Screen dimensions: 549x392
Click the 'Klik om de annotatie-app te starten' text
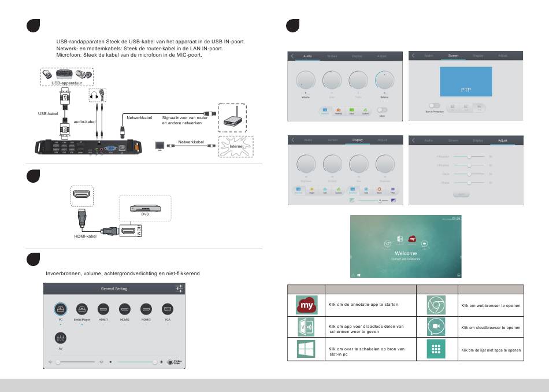point(363,305)
